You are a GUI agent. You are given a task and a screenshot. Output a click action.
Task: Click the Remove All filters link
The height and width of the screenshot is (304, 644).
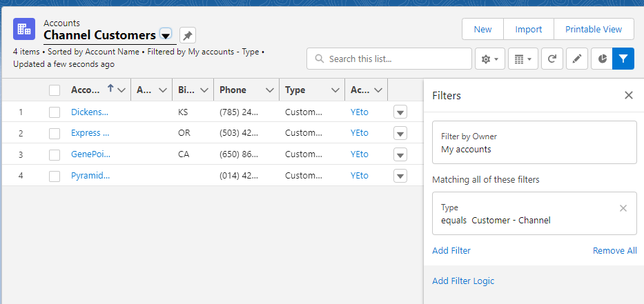click(x=614, y=251)
